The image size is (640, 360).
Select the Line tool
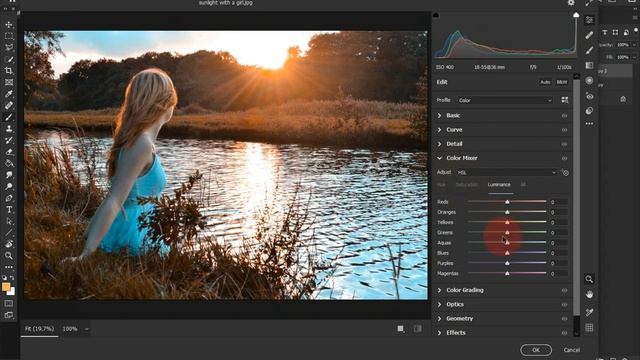point(9,233)
